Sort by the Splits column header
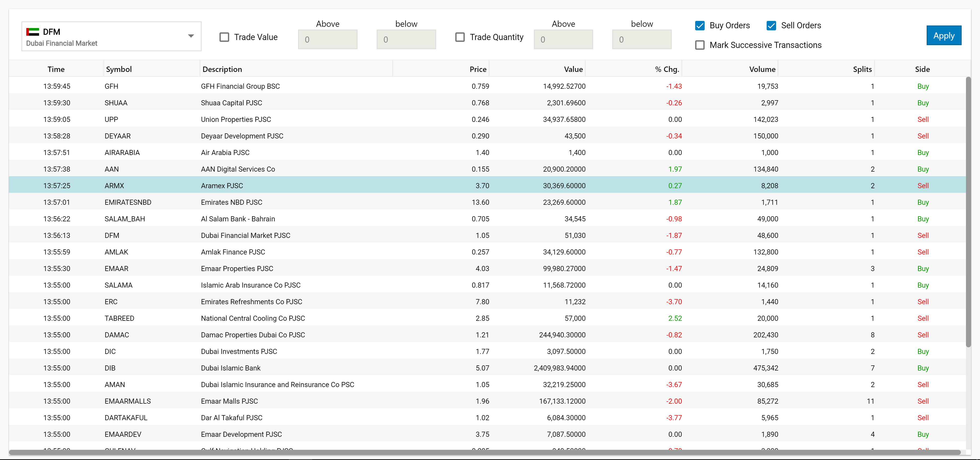 [826, 69]
